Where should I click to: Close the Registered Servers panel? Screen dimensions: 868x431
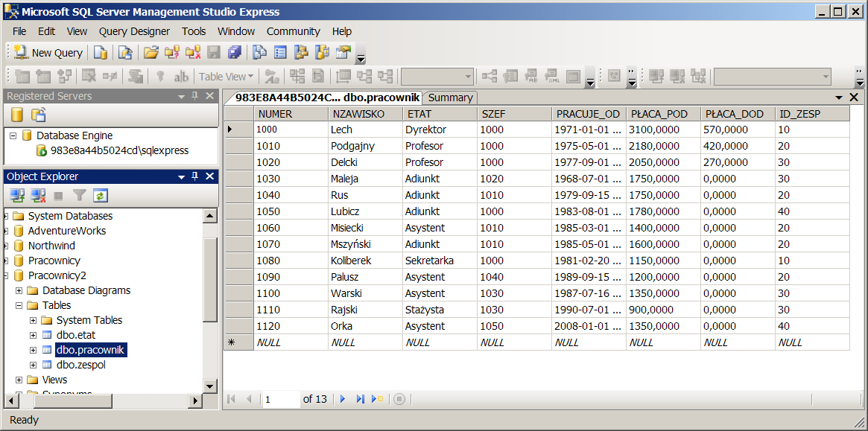210,96
